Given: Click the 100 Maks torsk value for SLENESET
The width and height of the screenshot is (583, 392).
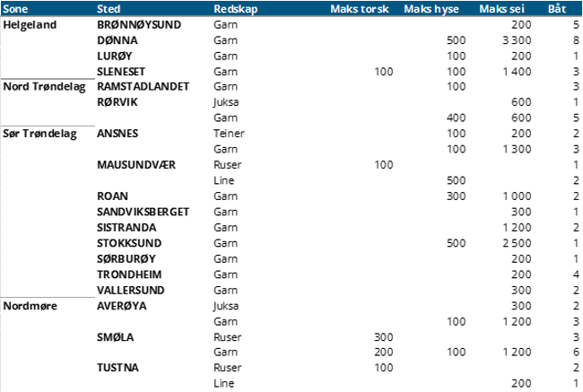Looking at the screenshot, I should pos(384,72).
